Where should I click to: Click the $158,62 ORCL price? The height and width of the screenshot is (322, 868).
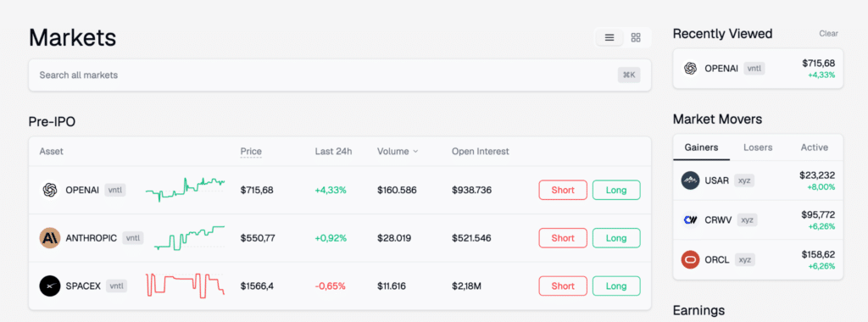point(818,254)
